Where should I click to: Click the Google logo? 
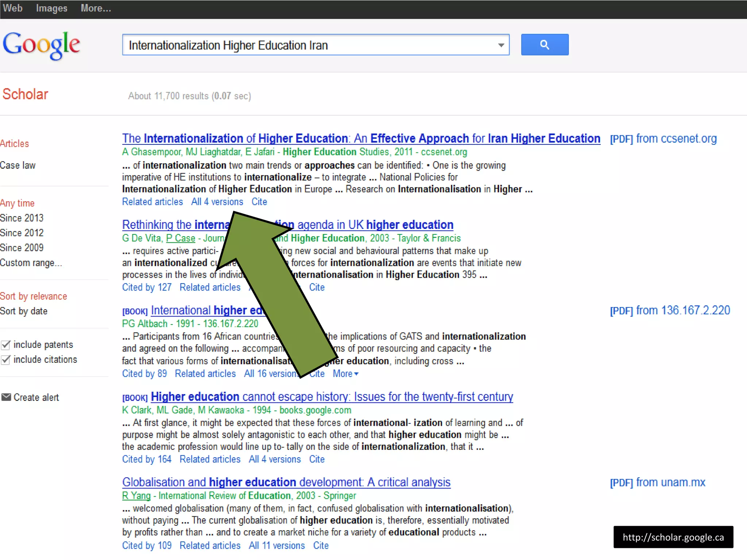[41, 45]
